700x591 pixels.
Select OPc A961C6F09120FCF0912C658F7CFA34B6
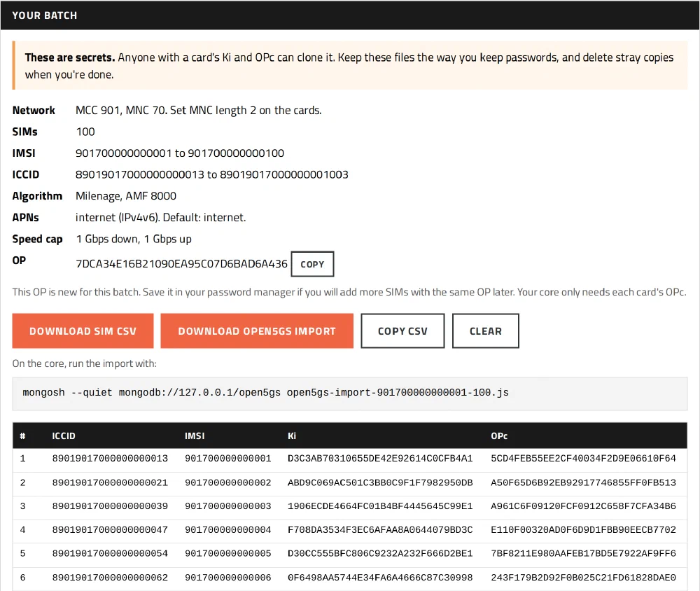pos(583,506)
